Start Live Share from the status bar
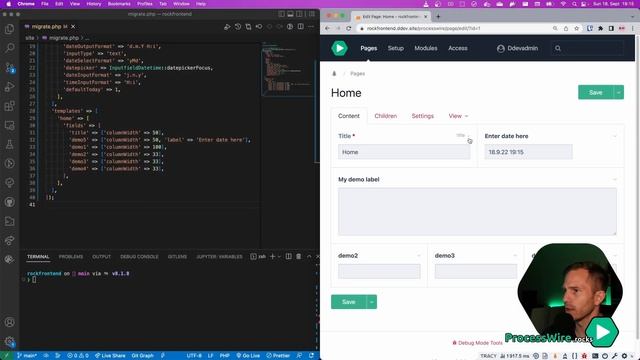Viewport: 640px width, 360px height. point(110,356)
